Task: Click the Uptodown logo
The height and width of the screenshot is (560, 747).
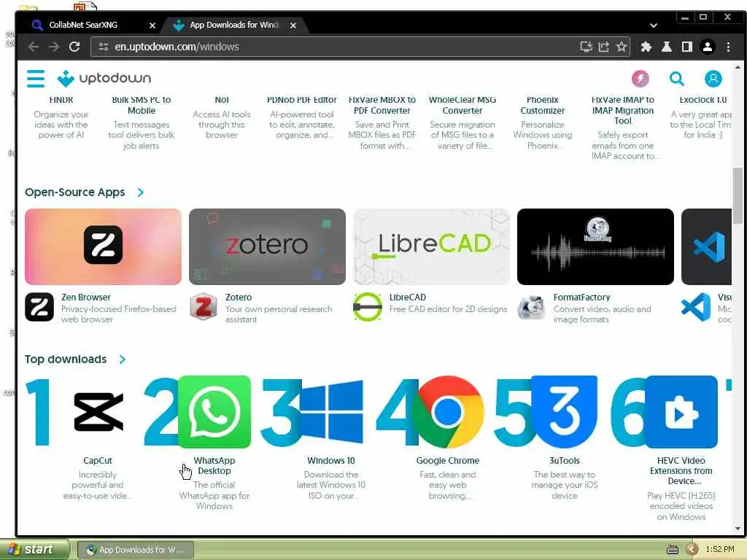Action: click(x=104, y=79)
